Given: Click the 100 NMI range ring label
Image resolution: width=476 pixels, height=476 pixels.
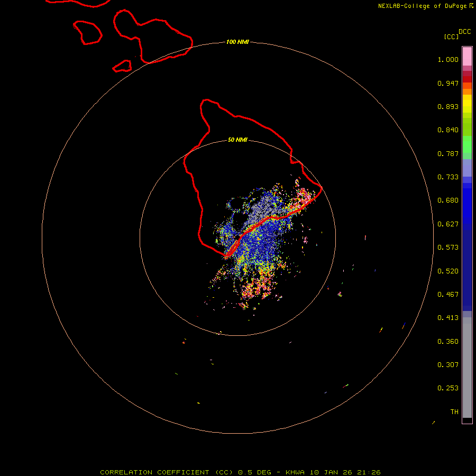Looking at the screenshot, I should tap(237, 42).
